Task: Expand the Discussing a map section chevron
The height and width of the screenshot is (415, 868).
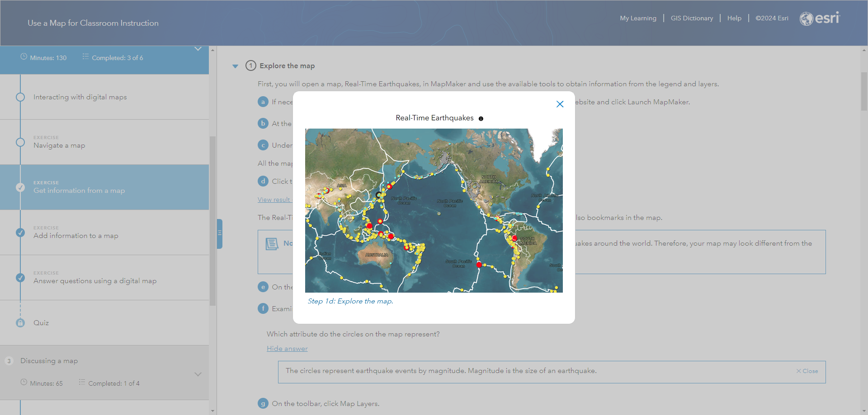Action: [x=198, y=374]
